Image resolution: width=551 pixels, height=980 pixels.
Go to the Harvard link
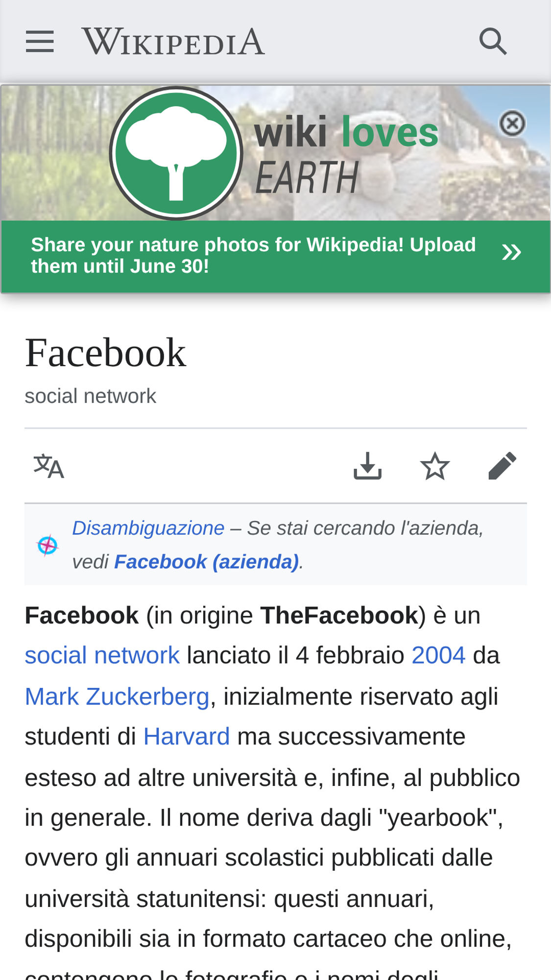pyautogui.click(x=187, y=736)
